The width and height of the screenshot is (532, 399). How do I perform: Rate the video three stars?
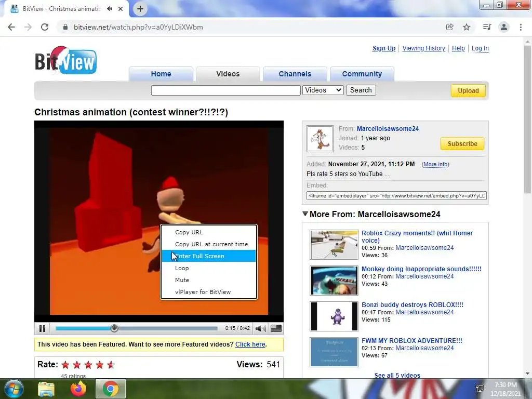[88, 365]
